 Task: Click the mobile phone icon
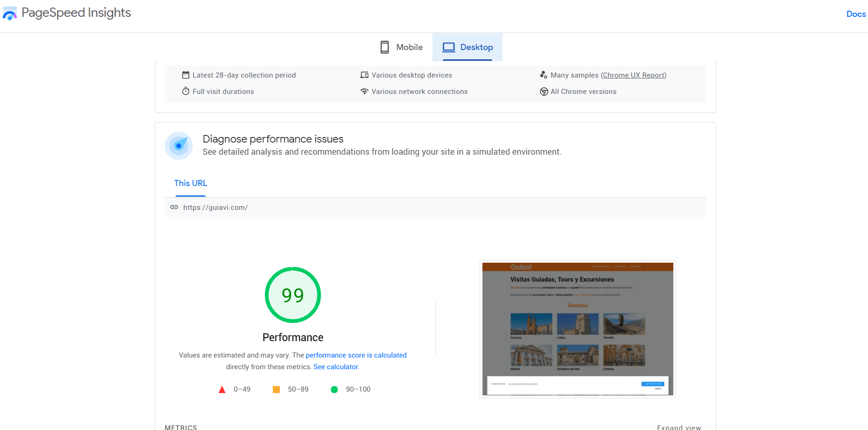[x=385, y=47]
